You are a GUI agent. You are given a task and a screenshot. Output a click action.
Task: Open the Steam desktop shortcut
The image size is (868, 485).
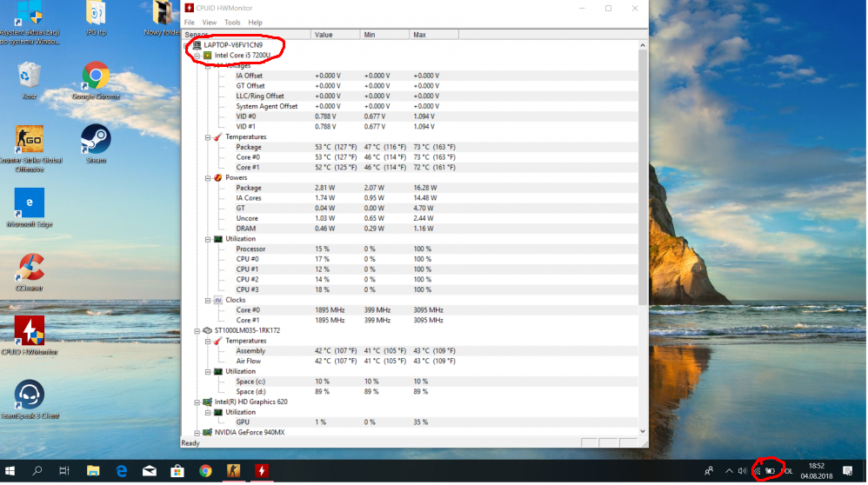click(x=96, y=140)
